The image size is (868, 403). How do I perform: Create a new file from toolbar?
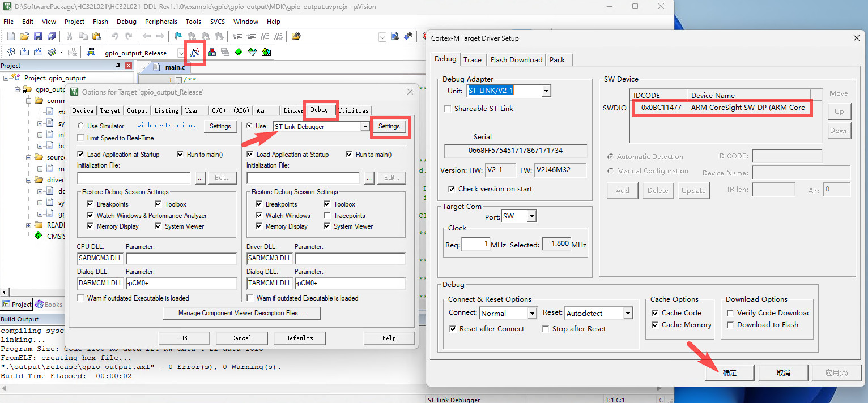[11, 36]
